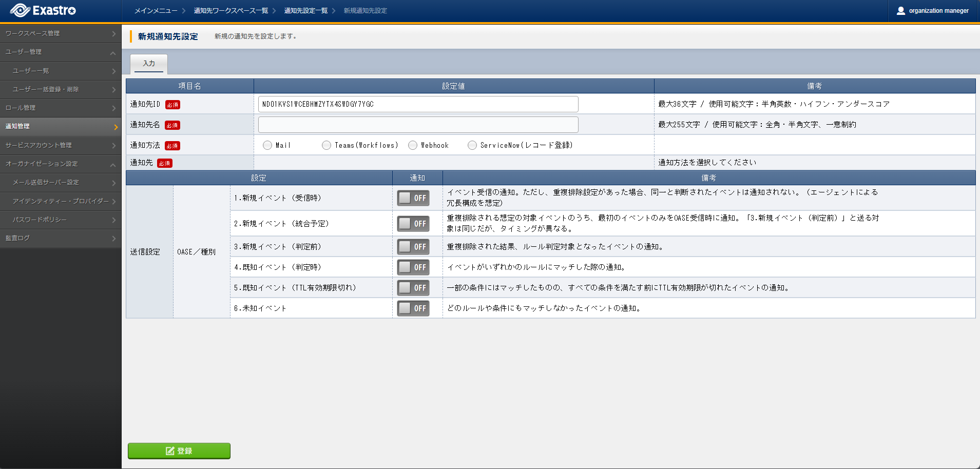Go to 通知先ワークスペース一覧 breadcrumb

pyautogui.click(x=230, y=11)
